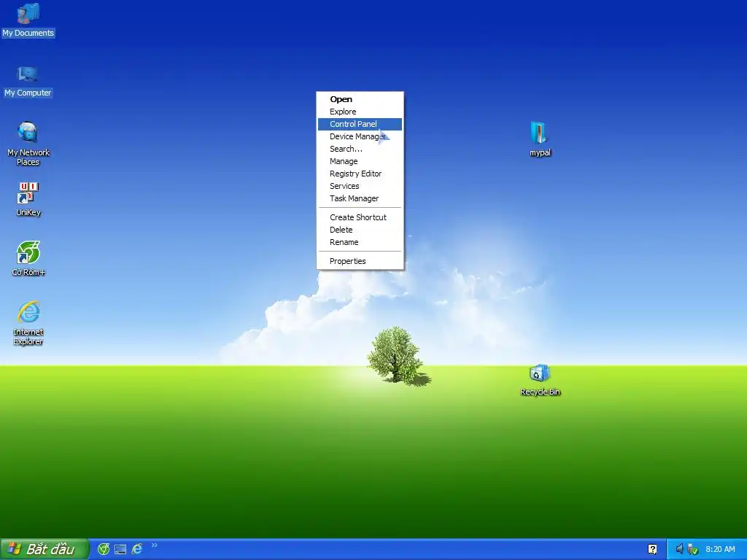Select the My Documents desktop icon

click(28, 20)
